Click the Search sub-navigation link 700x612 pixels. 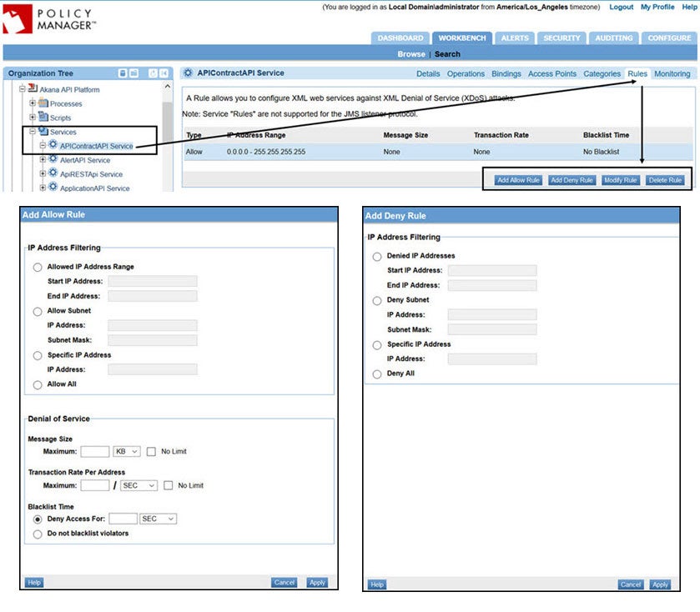[447, 54]
